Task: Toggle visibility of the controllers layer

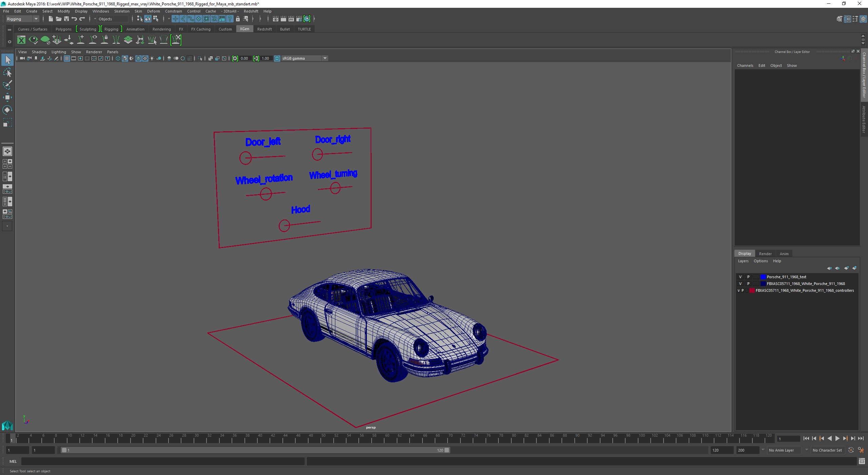Action: coord(738,290)
